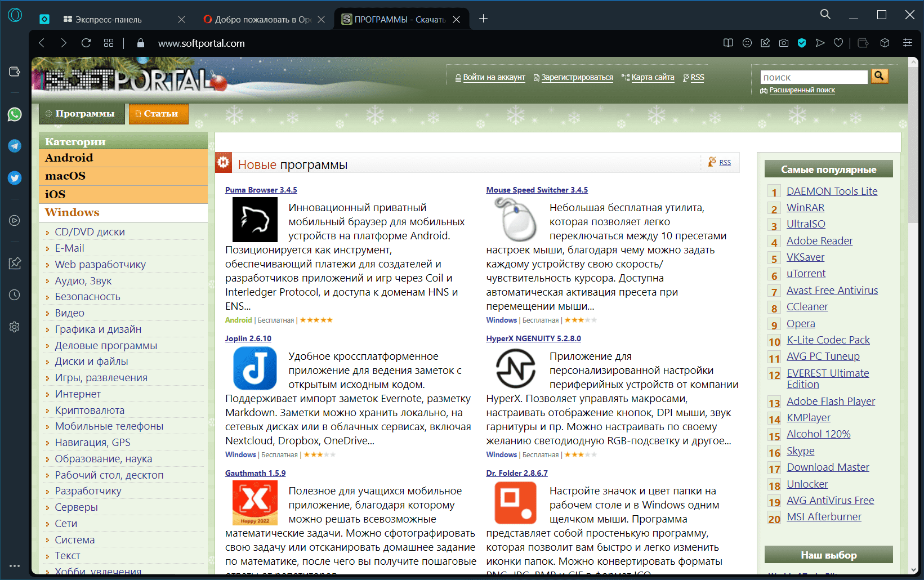Click the site security padlock icon
Viewport: 924px width, 580px height.
tap(141, 43)
